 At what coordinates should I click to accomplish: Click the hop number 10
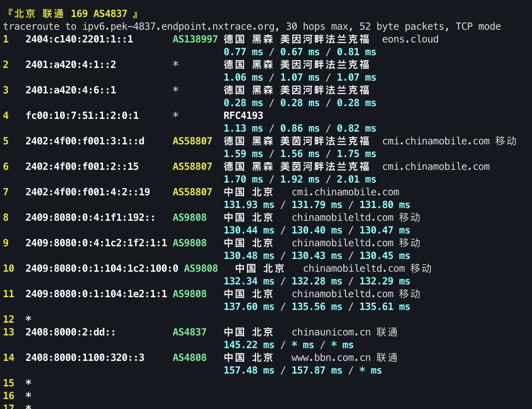point(8,268)
